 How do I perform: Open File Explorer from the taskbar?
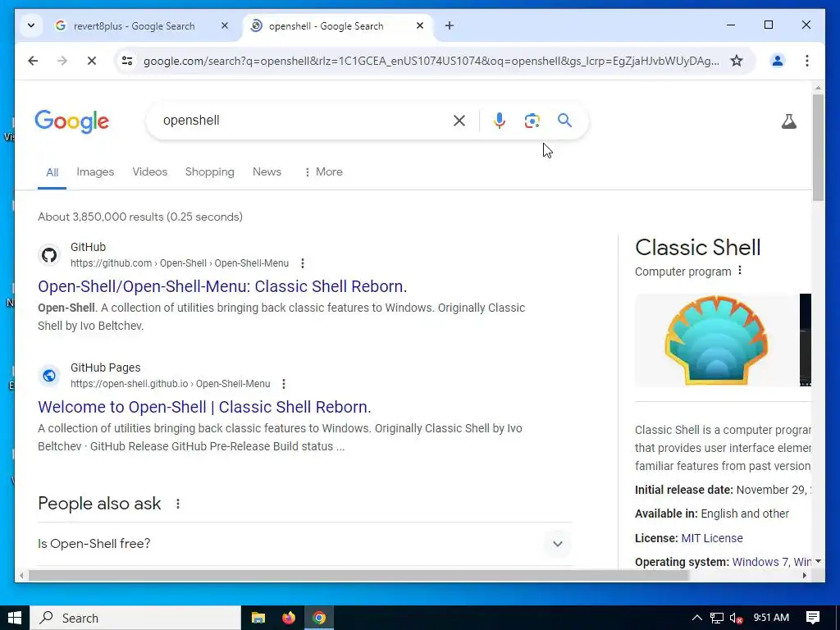(x=258, y=618)
